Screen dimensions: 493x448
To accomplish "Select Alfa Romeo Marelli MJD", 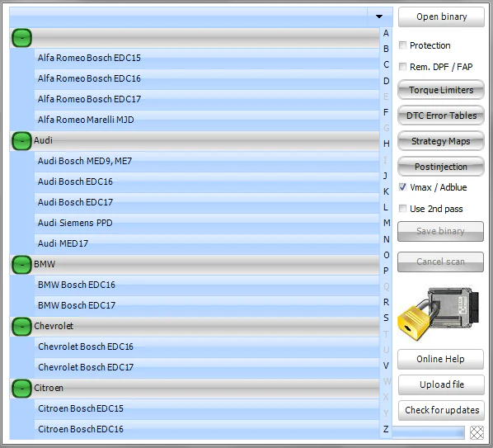I will pos(207,120).
